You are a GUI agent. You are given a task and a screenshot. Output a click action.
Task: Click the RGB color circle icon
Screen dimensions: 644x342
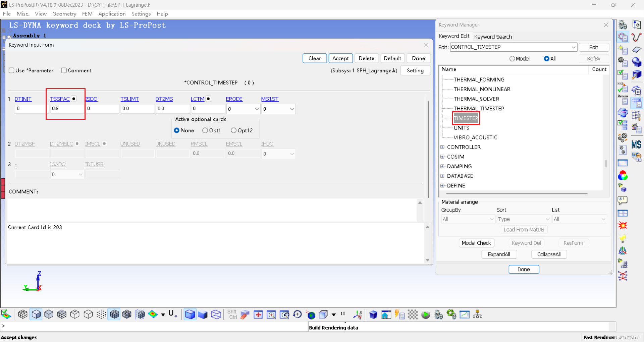pos(623,175)
